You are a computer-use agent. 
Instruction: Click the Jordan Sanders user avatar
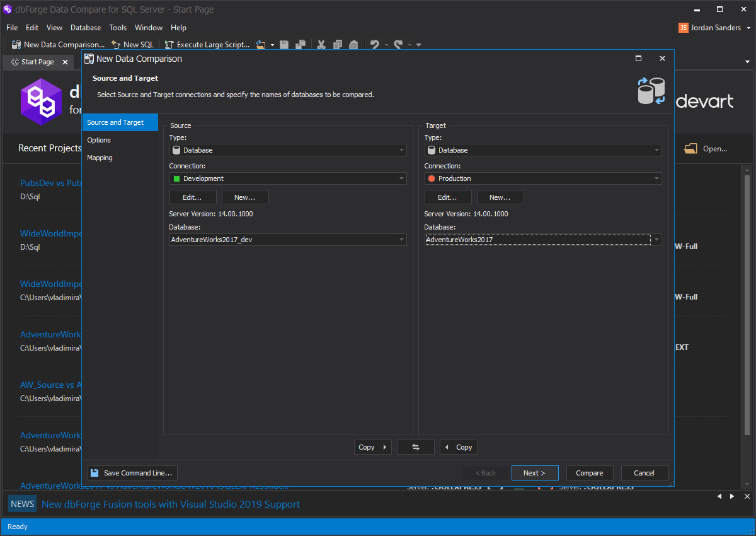point(684,28)
